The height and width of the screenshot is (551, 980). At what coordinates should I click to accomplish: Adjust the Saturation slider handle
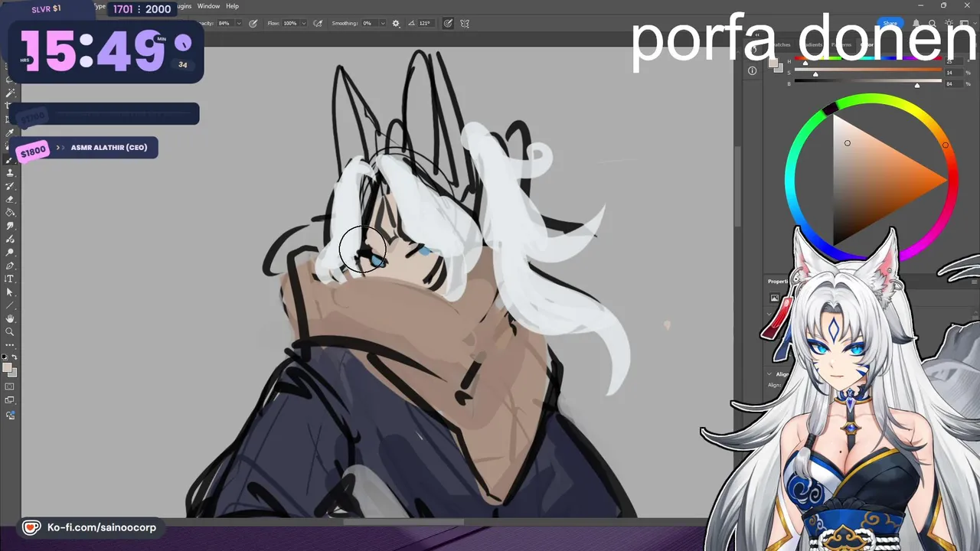coord(815,75)
